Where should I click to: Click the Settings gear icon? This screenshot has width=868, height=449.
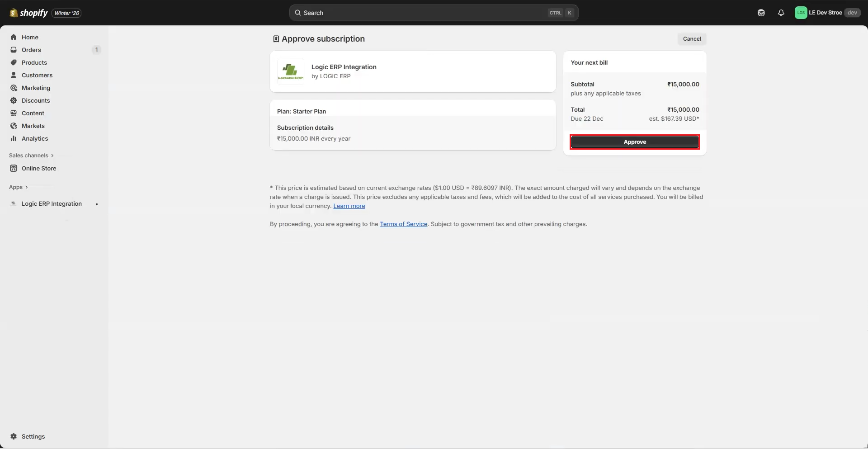[14, 436]
